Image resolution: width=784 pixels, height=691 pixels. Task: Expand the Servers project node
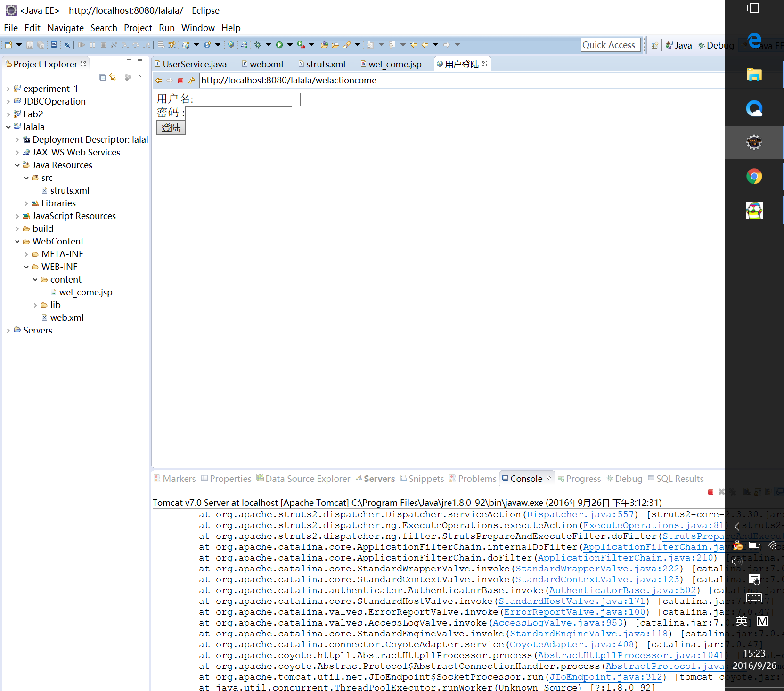tap(8, 330)
